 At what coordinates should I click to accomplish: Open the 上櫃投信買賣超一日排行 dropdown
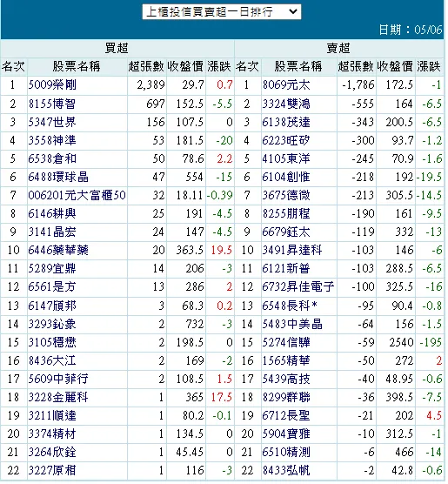coord(222,11)
